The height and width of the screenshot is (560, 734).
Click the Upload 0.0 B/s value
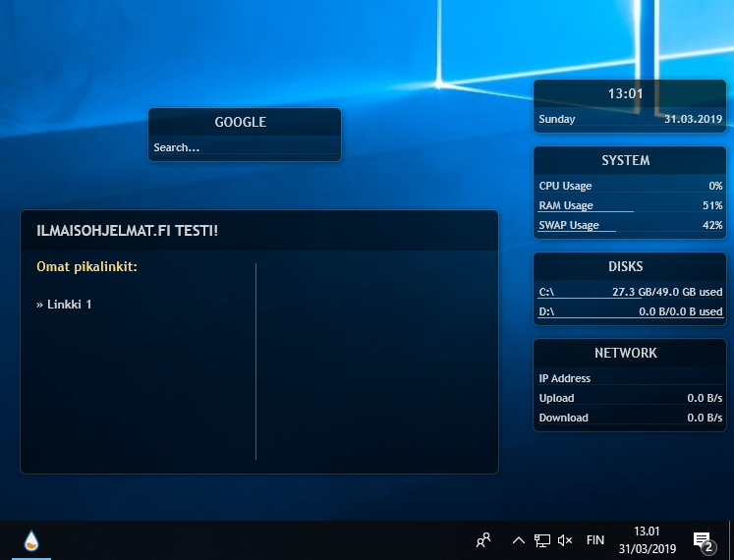click(705, 398)
